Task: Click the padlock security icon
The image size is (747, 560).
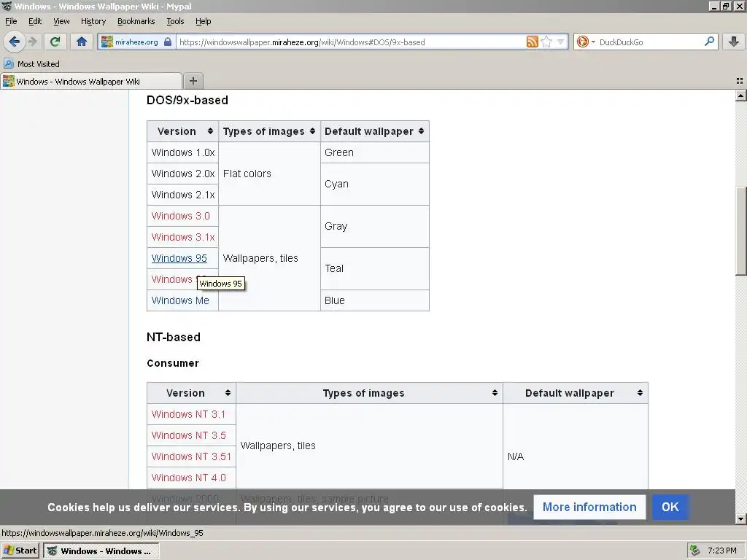Action: click(168, 42)
